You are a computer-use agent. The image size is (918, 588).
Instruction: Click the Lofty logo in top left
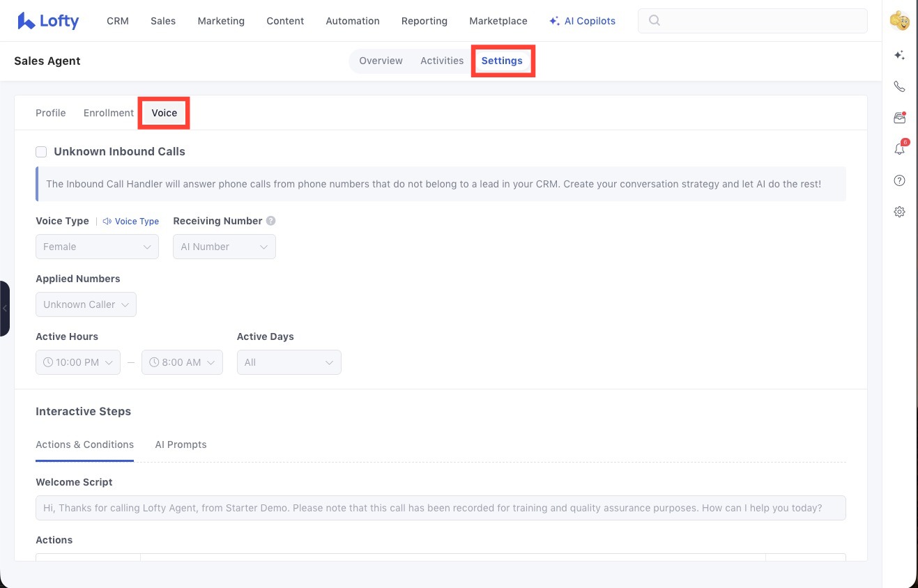[47, 21]
